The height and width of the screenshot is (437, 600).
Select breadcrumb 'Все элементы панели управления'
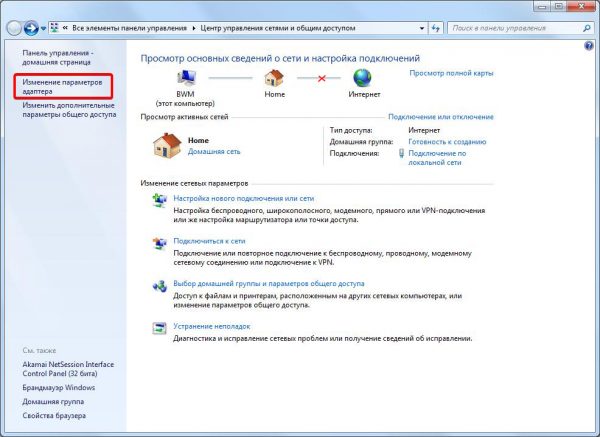(x=129, y=28)
